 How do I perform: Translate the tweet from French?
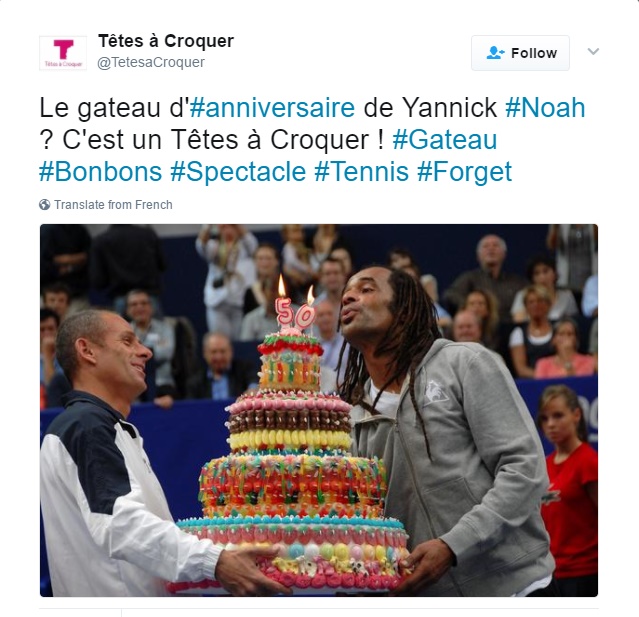coord(113,205)
